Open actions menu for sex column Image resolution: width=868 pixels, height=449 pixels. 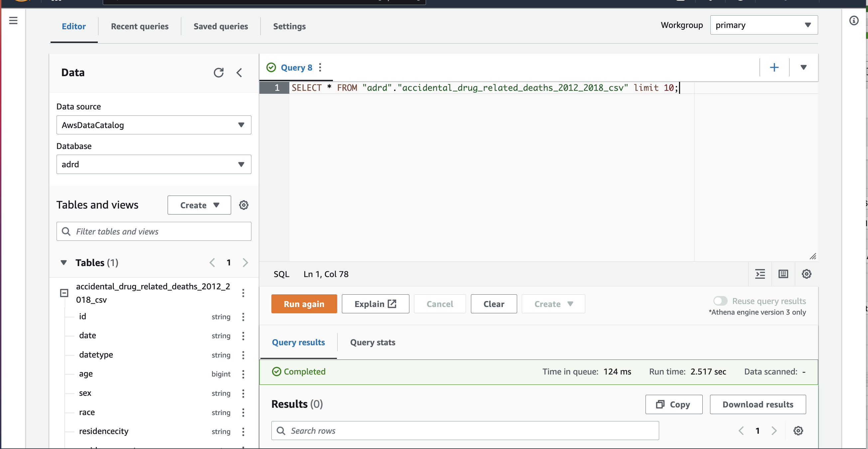coord(243,393)
